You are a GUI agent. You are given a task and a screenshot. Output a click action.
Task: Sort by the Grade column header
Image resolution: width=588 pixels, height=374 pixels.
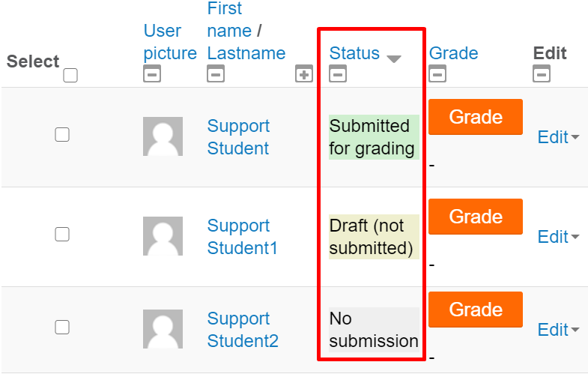pos(453,53)
